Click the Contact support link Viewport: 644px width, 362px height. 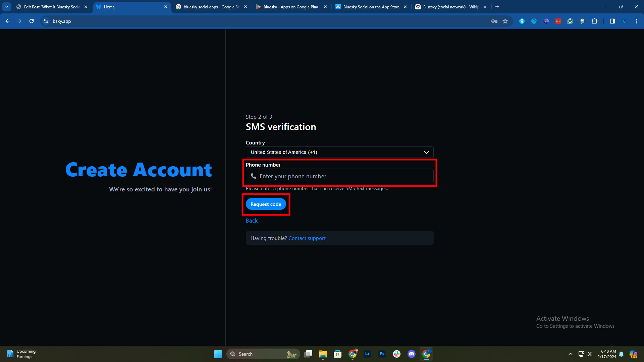[307, 238]
